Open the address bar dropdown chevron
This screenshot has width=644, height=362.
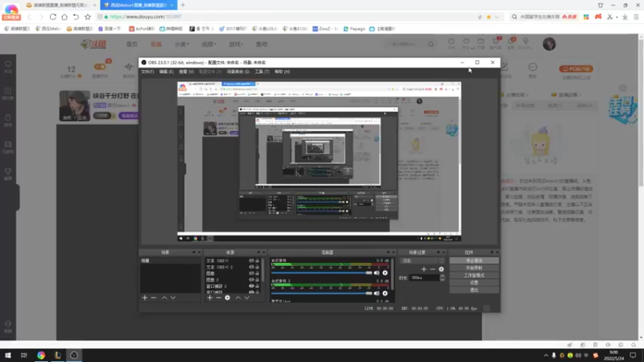pos(497,17)
